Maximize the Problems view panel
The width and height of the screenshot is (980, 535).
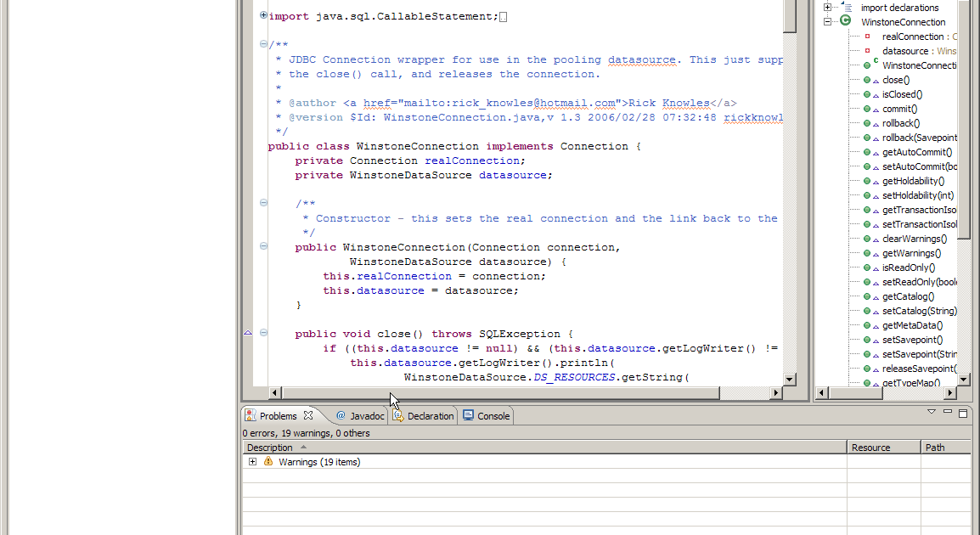tap(963, 413)
